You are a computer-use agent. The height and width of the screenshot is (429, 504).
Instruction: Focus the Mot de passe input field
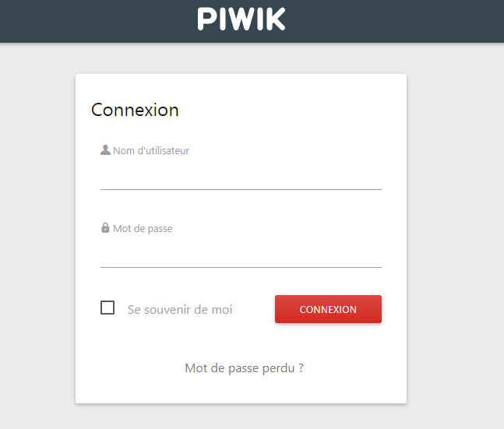tap(241, 253)
